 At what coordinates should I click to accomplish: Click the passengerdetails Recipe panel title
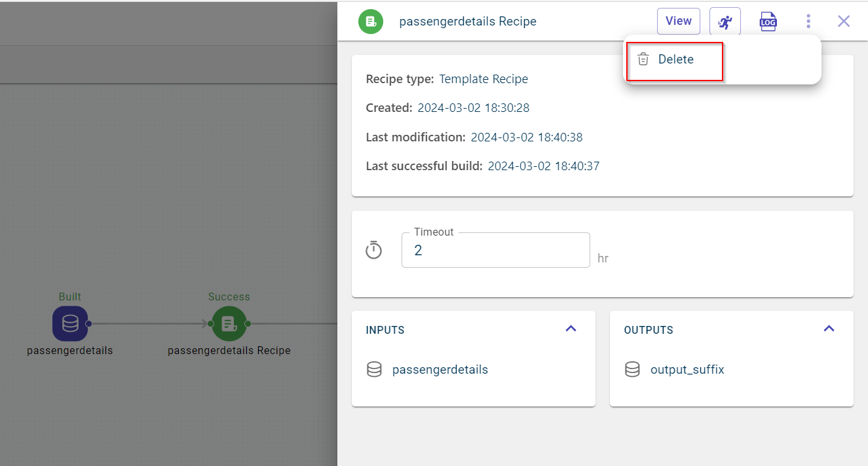coord(468,22)
